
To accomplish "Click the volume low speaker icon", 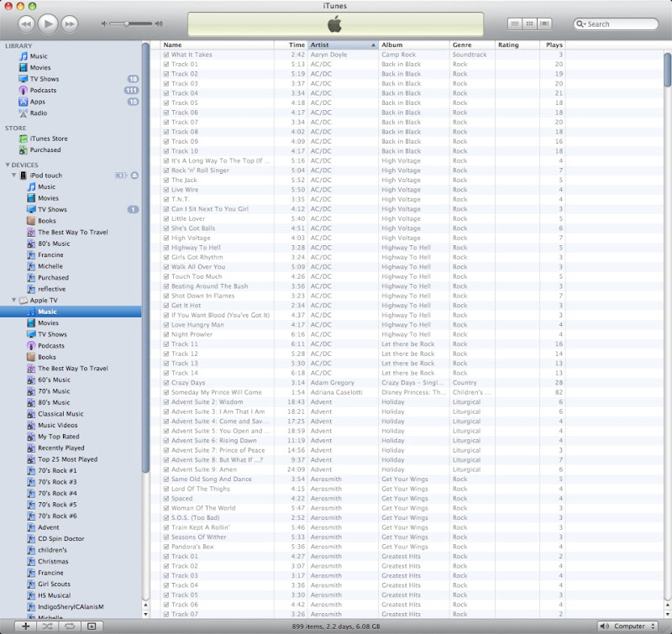I will click(x=103, y=24).
